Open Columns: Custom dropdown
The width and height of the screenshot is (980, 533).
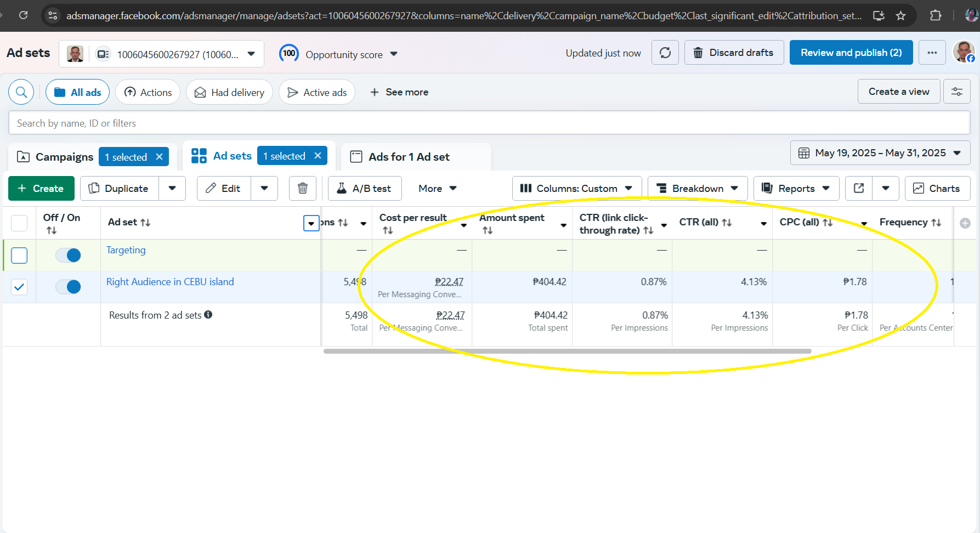(x=577, y=188)
